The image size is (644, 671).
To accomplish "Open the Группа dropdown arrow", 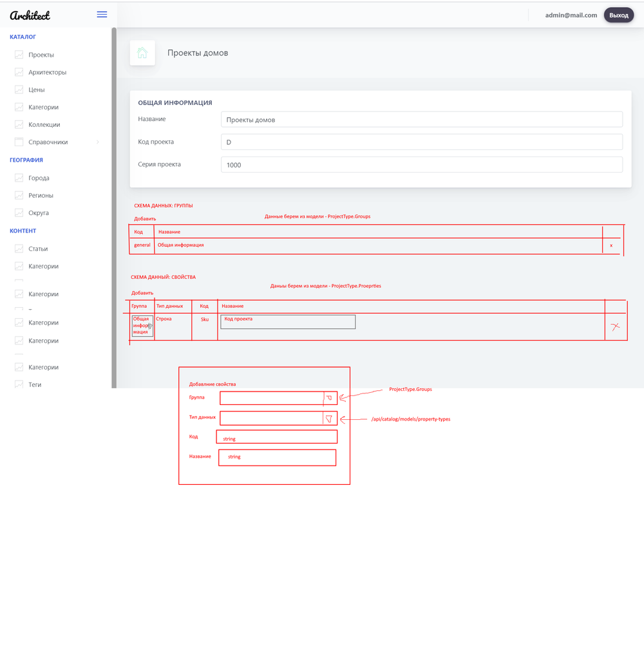I will (329, 399).
